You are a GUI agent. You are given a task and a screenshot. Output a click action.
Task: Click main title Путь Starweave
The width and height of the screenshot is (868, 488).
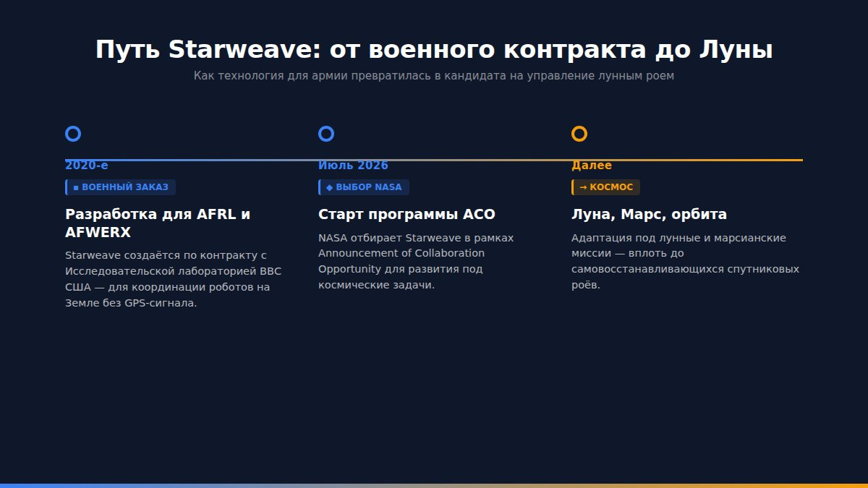coord(434,50)
